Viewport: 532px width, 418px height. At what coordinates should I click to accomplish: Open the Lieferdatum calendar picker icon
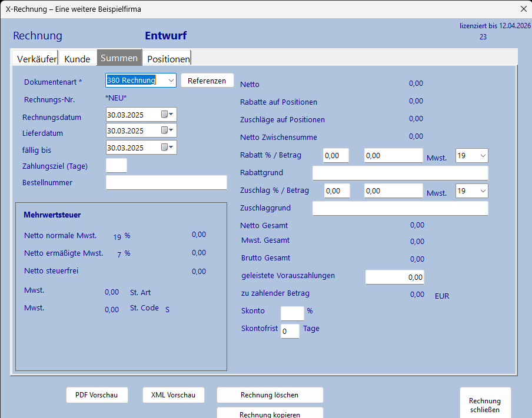167,130
